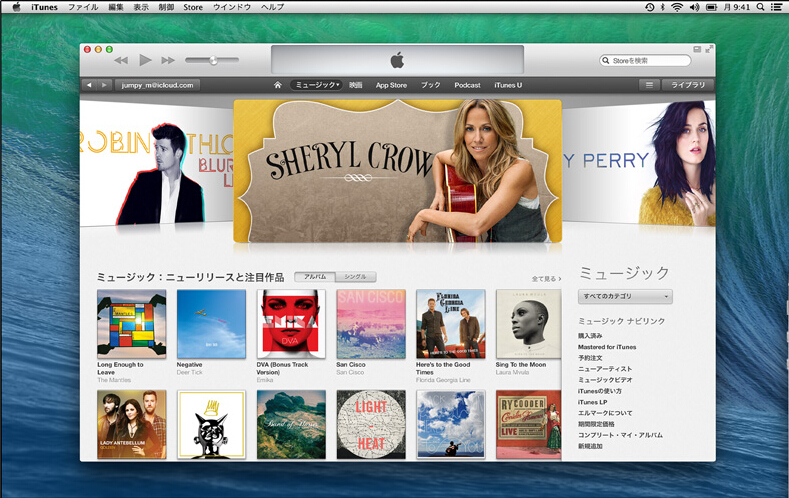The image size is (789, 498).
Task: Switch to the 映画 tab
Action: pyautogui.click(x=356, y=85)
